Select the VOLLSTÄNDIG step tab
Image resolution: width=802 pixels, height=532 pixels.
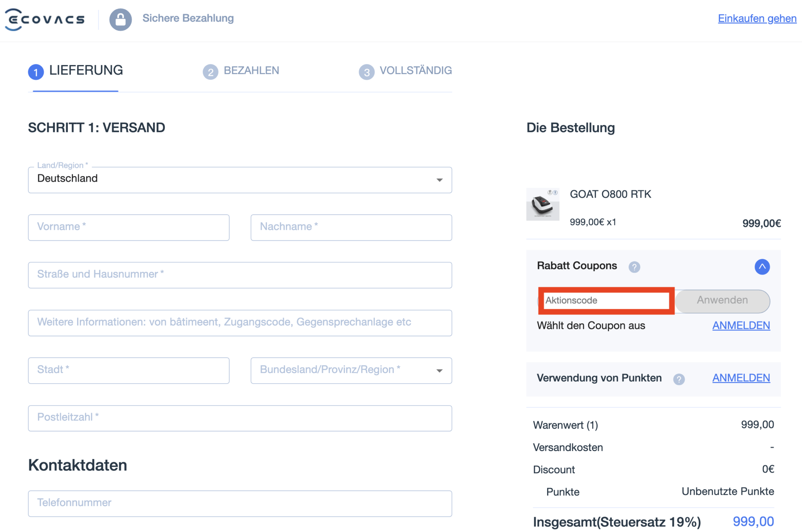pyautogui.click(x=415, y=70)
